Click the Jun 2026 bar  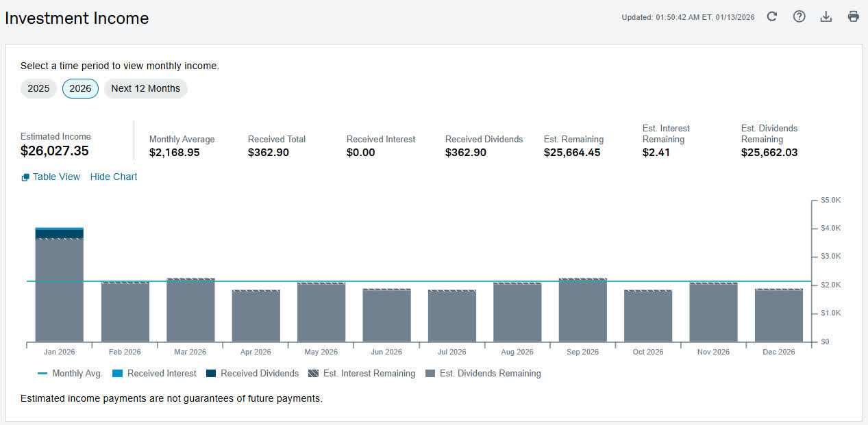tap(386, 315)
